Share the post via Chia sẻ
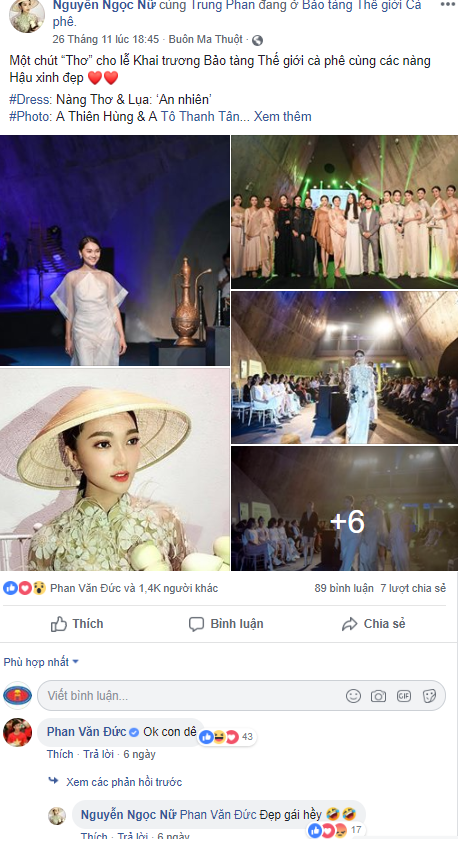 (373, 624)
